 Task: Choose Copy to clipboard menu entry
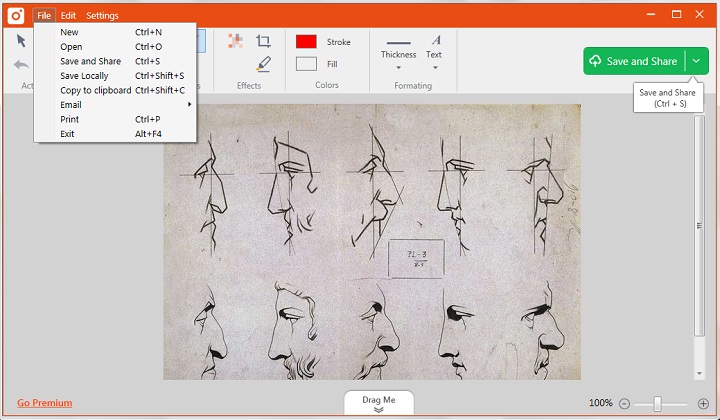click(115, 90)
